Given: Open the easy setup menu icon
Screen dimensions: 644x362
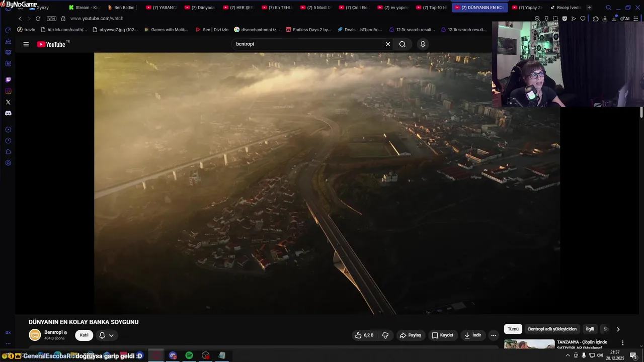Looking at the screenshot, I should pos(636,19).
